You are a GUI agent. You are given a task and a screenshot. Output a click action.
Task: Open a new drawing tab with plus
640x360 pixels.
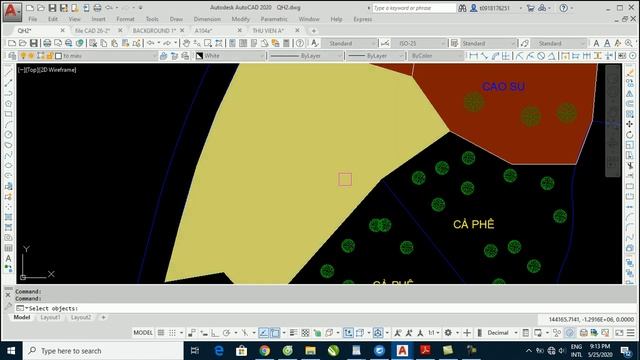pyautogui.click(x=313, y=31)
